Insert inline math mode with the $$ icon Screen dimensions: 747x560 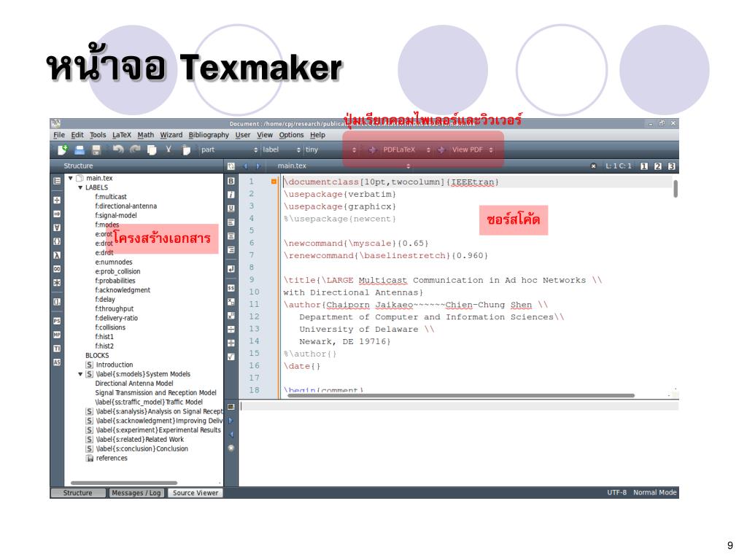point(231,288)
